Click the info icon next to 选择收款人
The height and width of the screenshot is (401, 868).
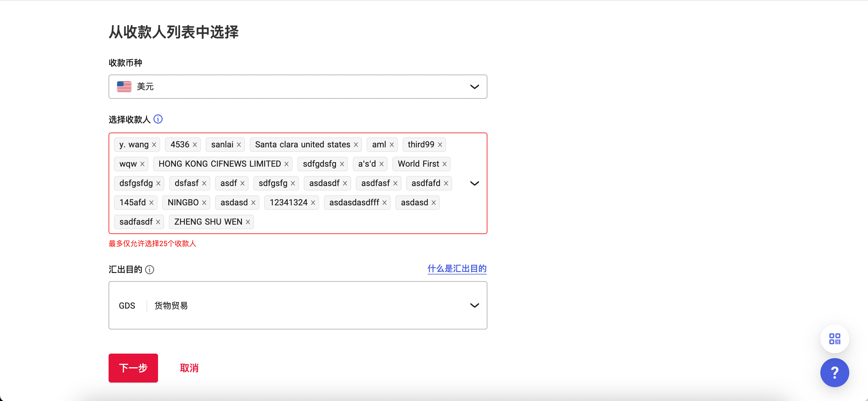158,119
